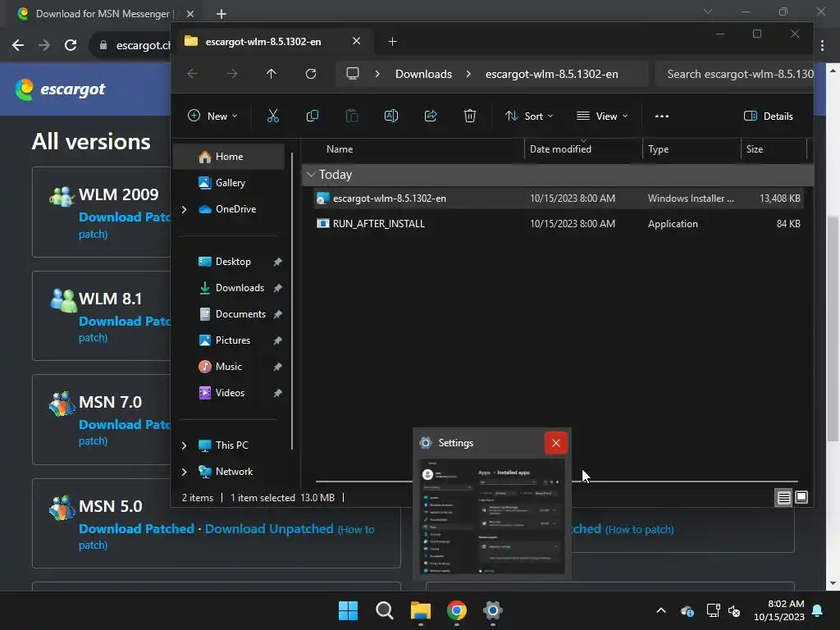
Task: Select Home in navigation pane
Action: point(229,157)
